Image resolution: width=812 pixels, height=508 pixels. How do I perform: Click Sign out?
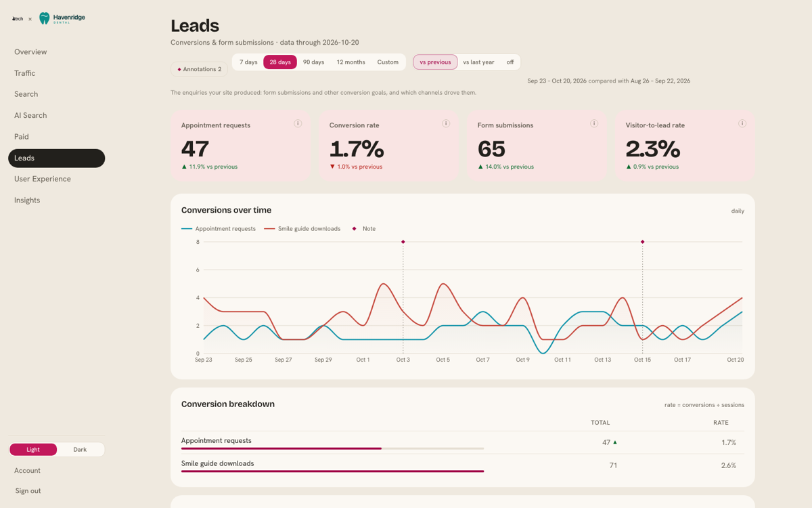click(28, 491)
